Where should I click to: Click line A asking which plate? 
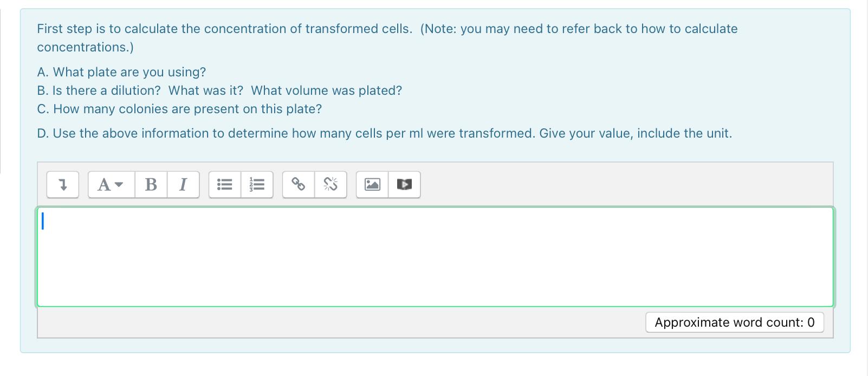pyautogui.click(x=121, y=72)
